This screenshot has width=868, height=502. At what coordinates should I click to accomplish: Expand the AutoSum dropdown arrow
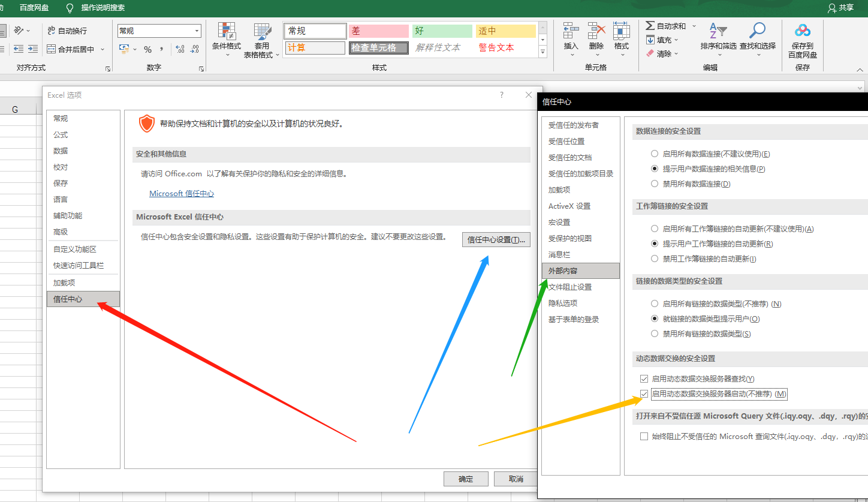click(x=694, y=26)
